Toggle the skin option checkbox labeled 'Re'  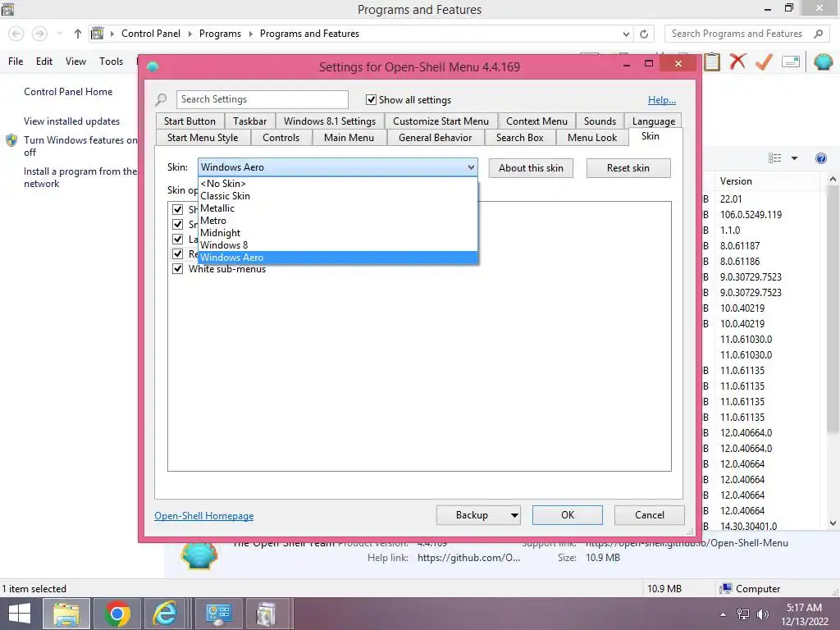(178, 253)
